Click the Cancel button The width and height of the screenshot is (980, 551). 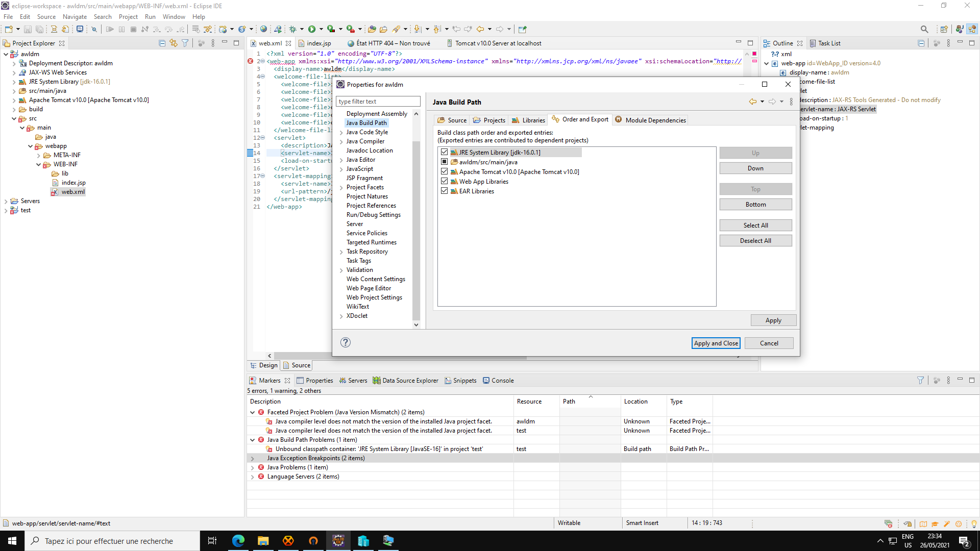pos(769,343)
